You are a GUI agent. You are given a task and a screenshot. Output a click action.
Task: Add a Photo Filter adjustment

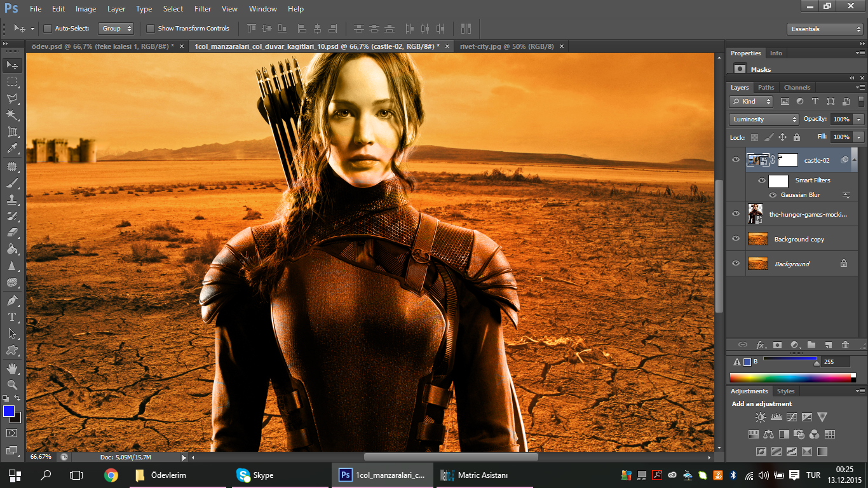pos(799,435)
